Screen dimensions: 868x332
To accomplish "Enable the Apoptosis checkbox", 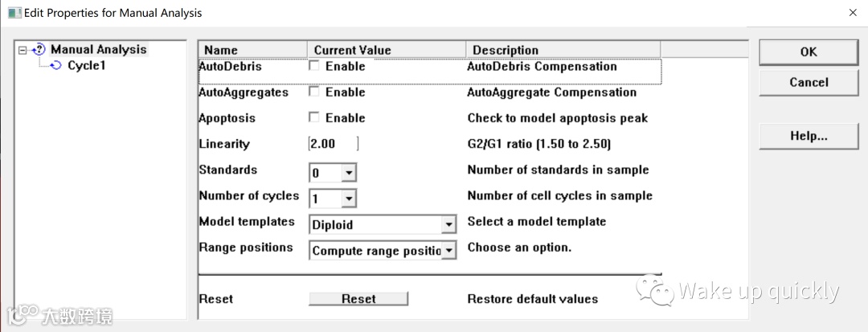I will [314, 118].
